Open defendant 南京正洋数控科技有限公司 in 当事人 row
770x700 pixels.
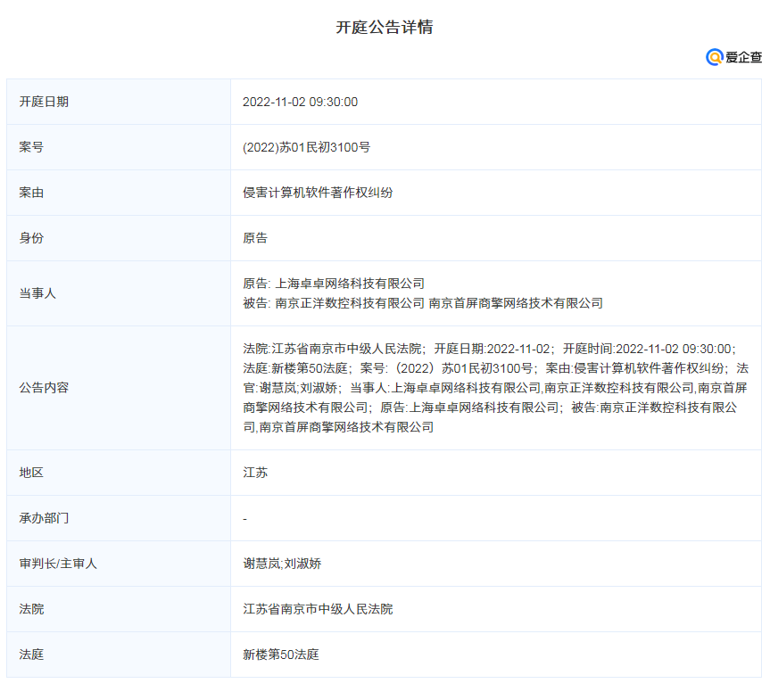click(350, 303)
